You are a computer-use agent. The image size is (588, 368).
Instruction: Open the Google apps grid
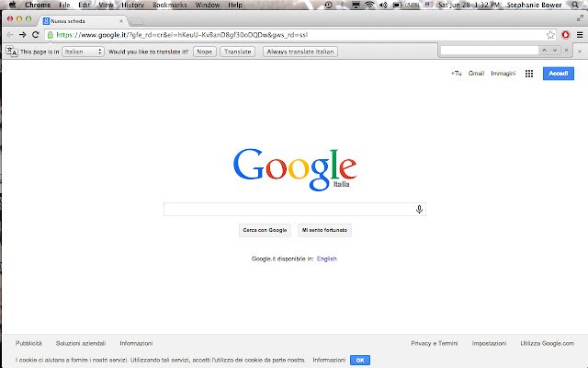[529, 74]
